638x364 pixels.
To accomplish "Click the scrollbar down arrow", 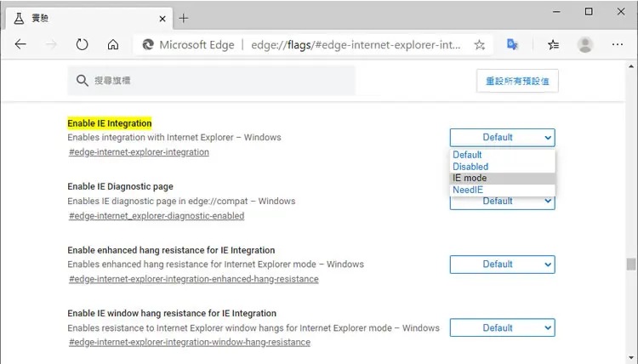I will (x=631, y=357).
